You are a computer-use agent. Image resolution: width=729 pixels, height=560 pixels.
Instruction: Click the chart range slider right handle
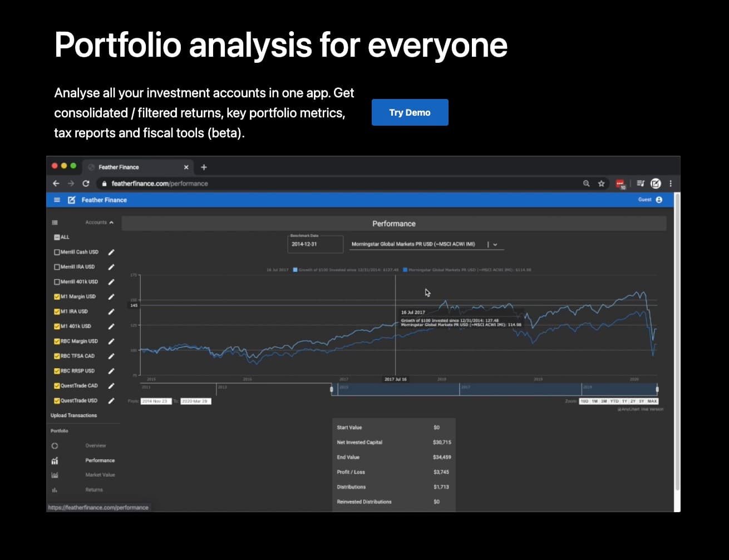[x=657, y=389]
